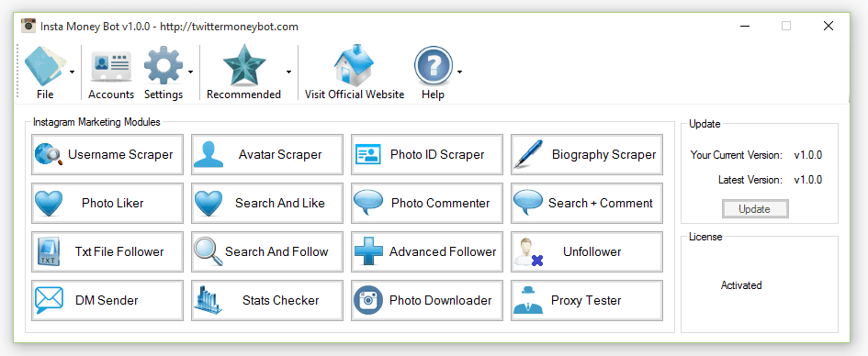The image size is (868, 356).
Task: Launch Biography Scraper pen icon
Action: (x=527, y=154)
